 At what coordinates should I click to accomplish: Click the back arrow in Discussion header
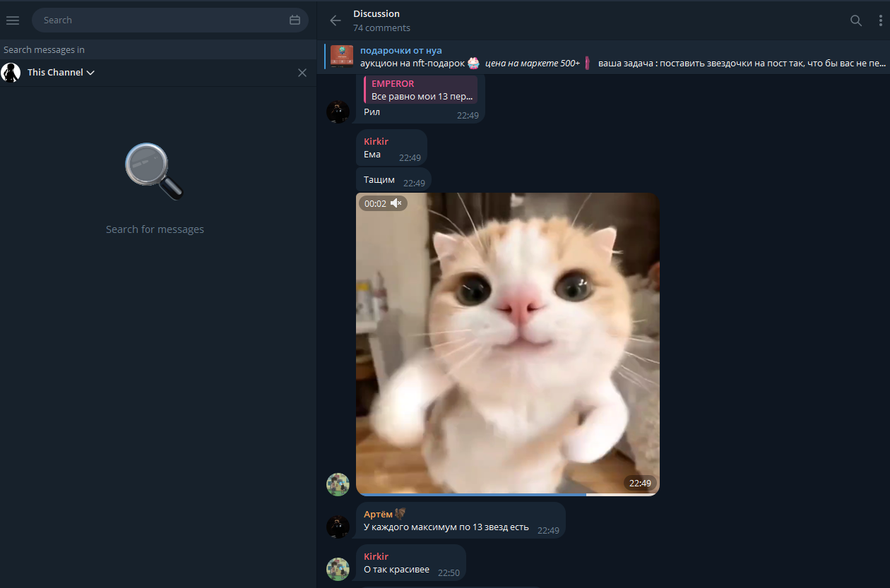tap(336, 20)
